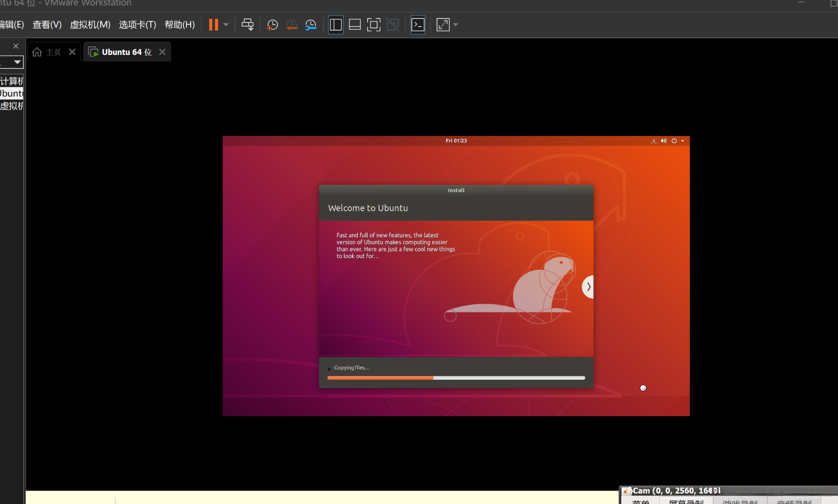Click the Welcome to Ubuntu heading
Screen dimensions: 838x504
(368, 208)
